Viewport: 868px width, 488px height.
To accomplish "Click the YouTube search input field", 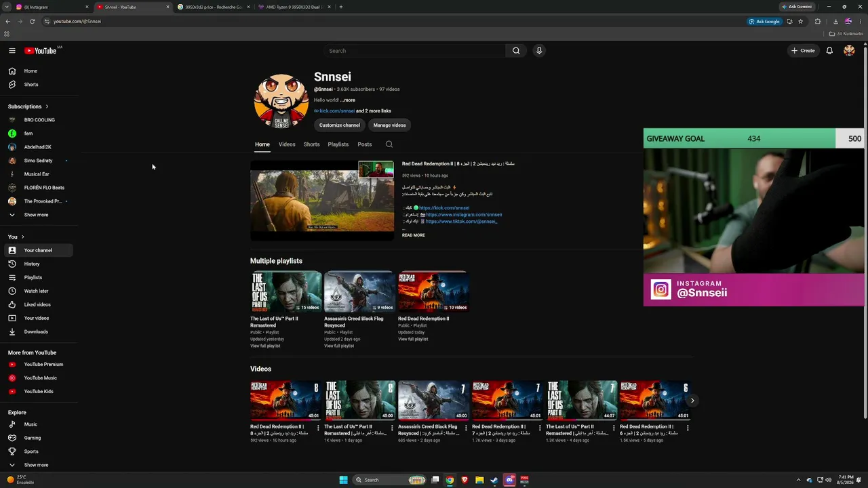I will (x=414, y=51).
